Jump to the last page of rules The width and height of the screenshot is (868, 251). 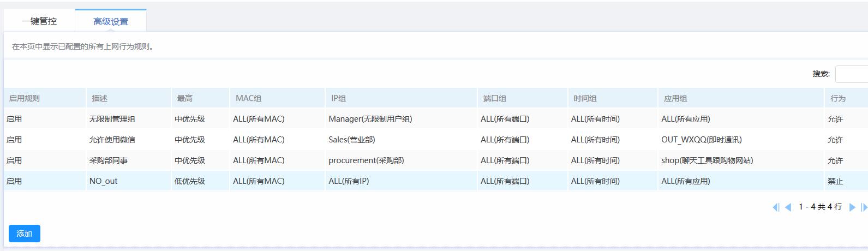[864, 207]
